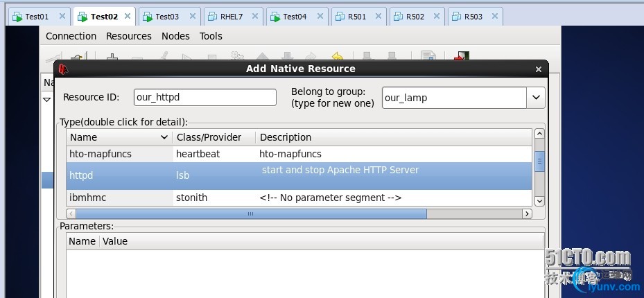Close the Test04 tab with its X

[x=320, y=16]
